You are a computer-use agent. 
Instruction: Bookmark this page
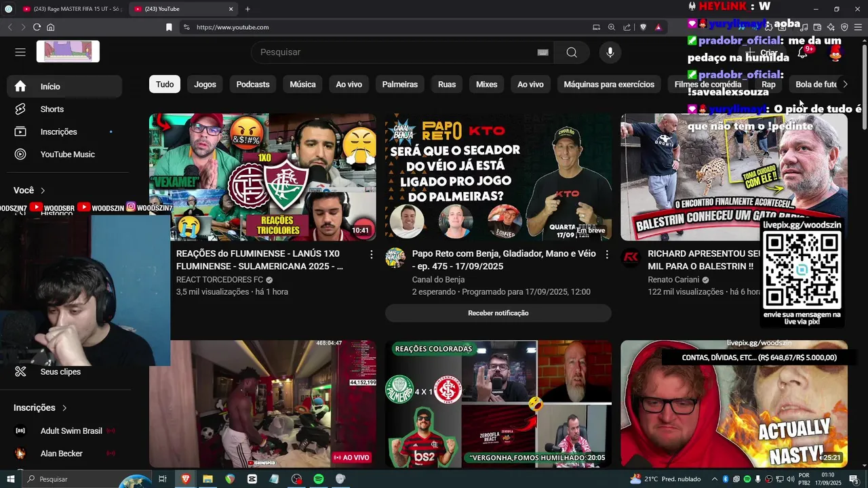(x=169, y=27)
